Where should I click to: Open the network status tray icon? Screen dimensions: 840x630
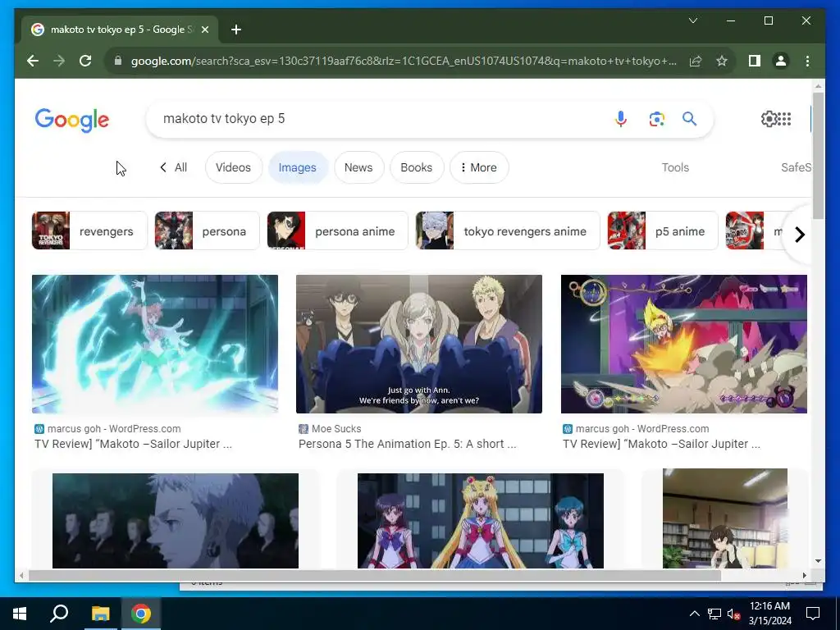pos(714,614)
